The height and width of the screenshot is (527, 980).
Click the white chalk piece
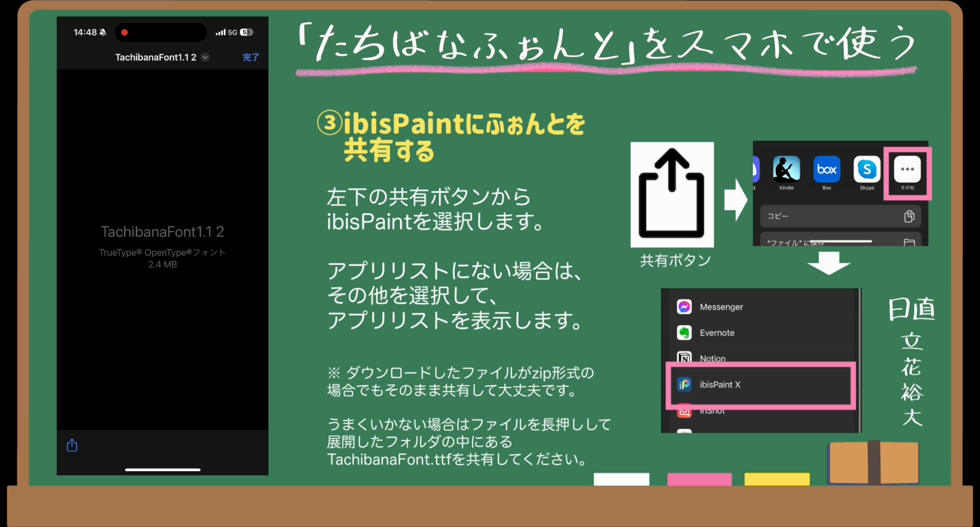pyautogui.click(x=621, y=479)
